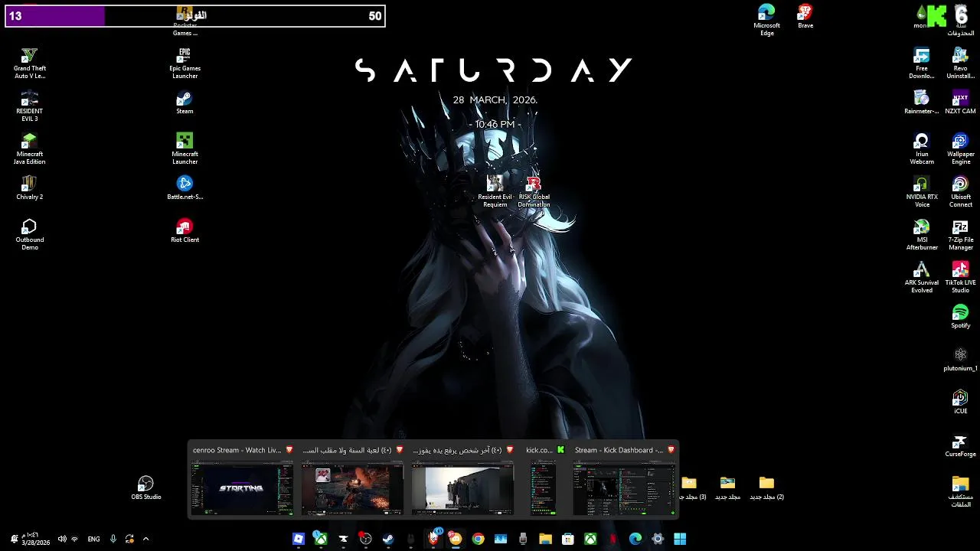Select the Microsoft Edge desktop shortcut
The width and height of the screenshot is (980, 551).
tap(766, 21)
